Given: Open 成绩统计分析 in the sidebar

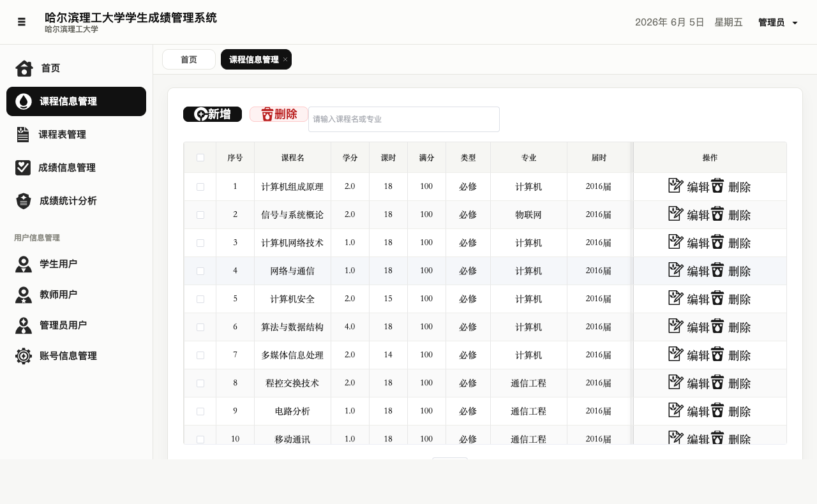Looking at the screenshot, I should (x=76, y=201).
